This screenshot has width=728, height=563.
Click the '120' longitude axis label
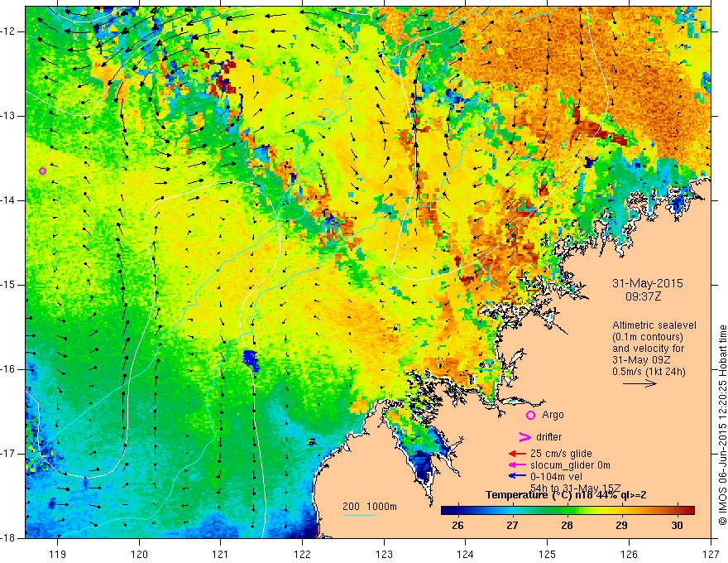tap(139, 554)
